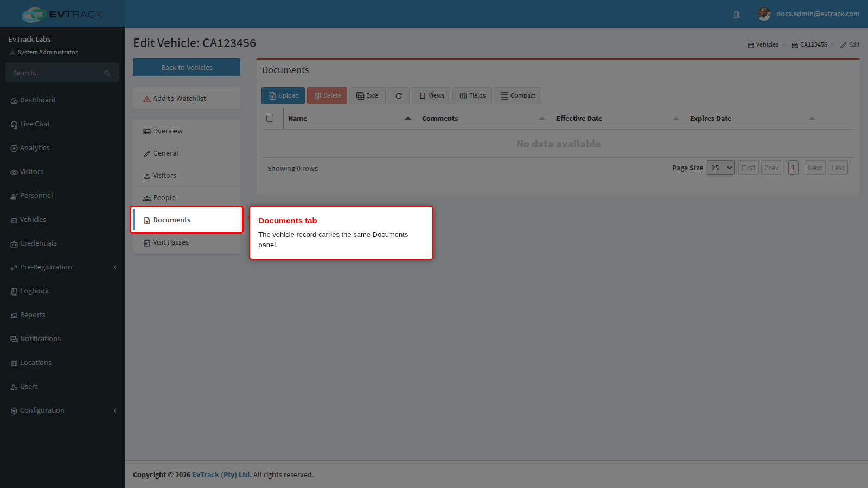Open the Fields column chooser

point(472,95)
